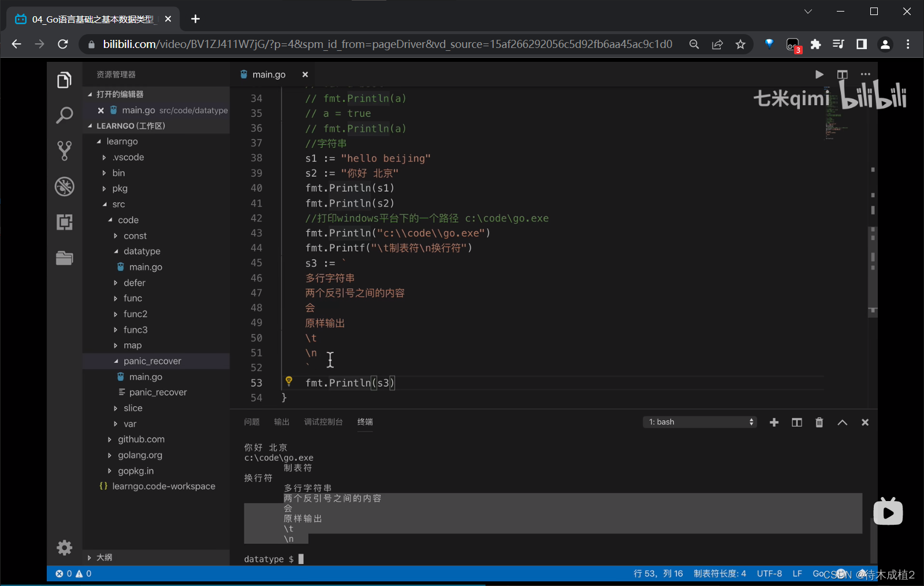Viewport: 924px width, 586px height.
Task: Open the Extensions icon in activity bar
Action: pos(65,222)
